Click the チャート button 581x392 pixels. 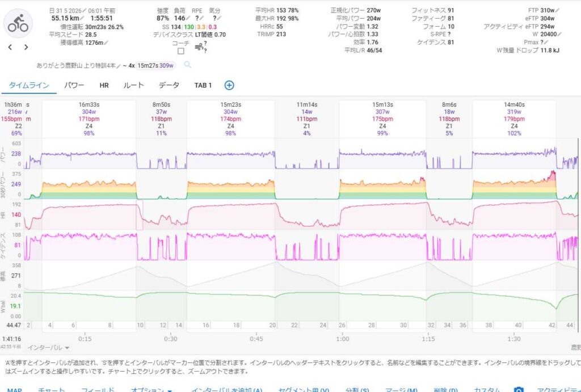coord(51,390)
